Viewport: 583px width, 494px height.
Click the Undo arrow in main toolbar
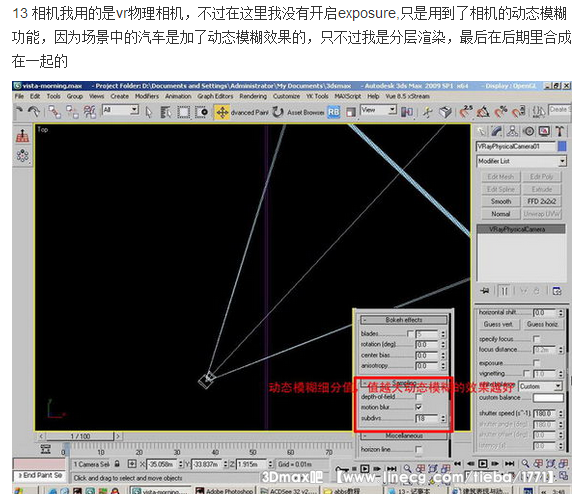click(19, 111)
